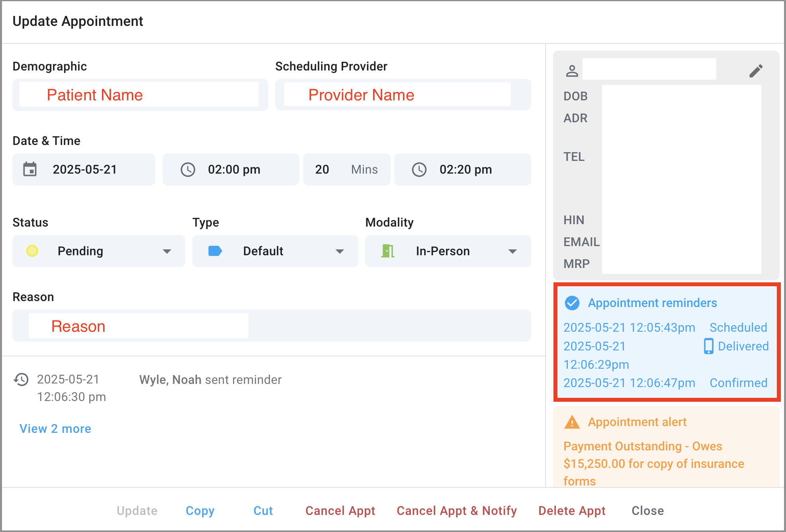Click the Appointment alert heading
786x532 pixels.
(x=637, y=422)
